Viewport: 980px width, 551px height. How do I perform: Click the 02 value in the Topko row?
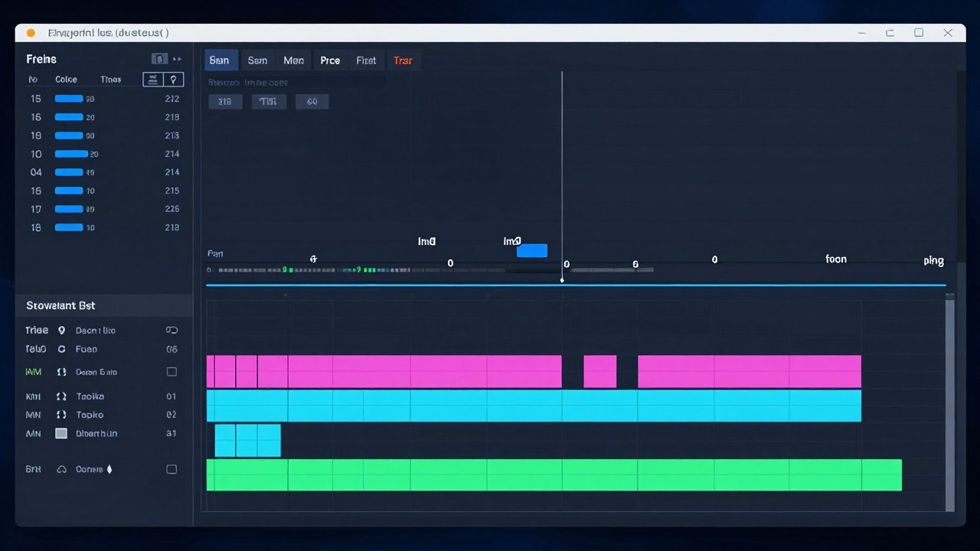click(x=171, y=415)
